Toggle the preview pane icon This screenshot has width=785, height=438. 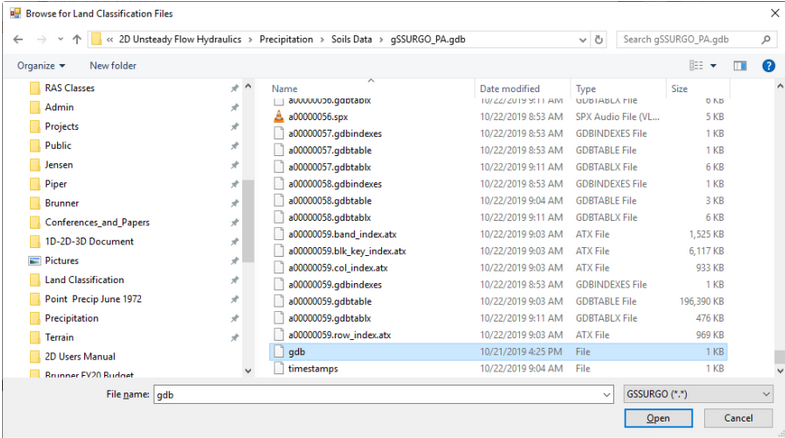740,66
